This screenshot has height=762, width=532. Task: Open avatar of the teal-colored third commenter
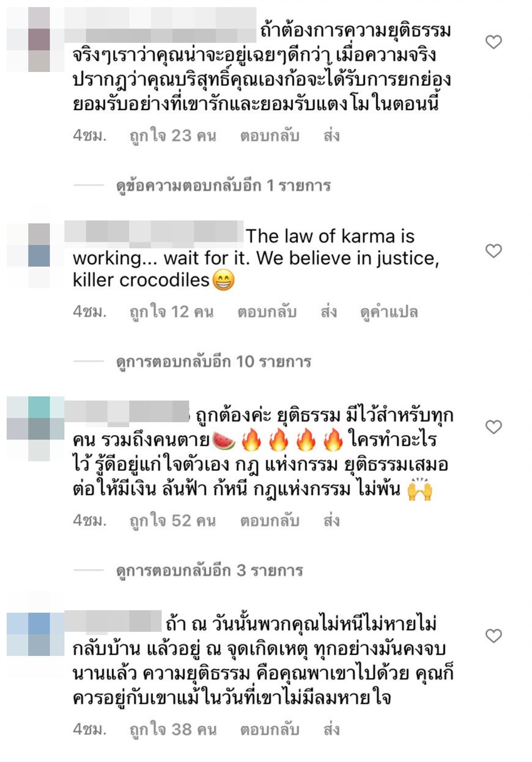point(35,429)
